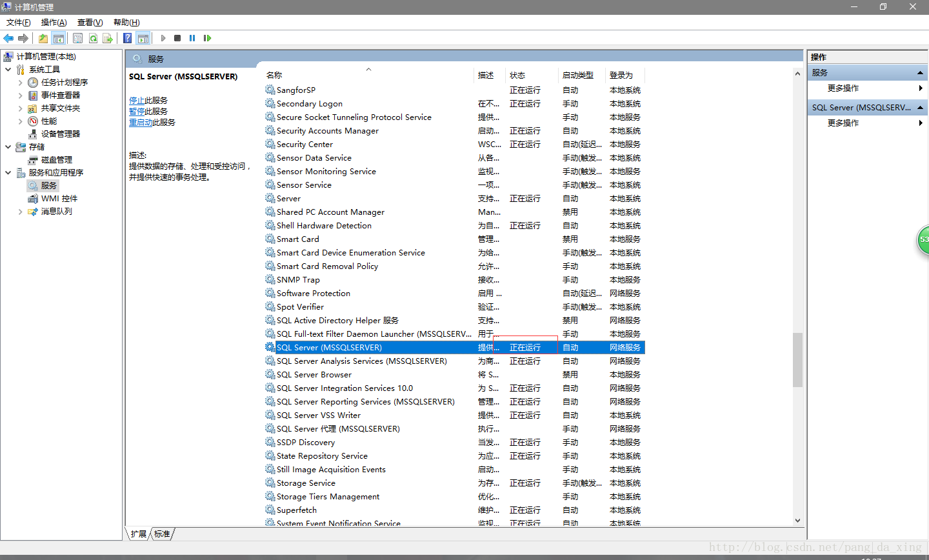
Task: Collapse the SQL Server (MSSQLSERV... actions section
Action: pos(920,108)
